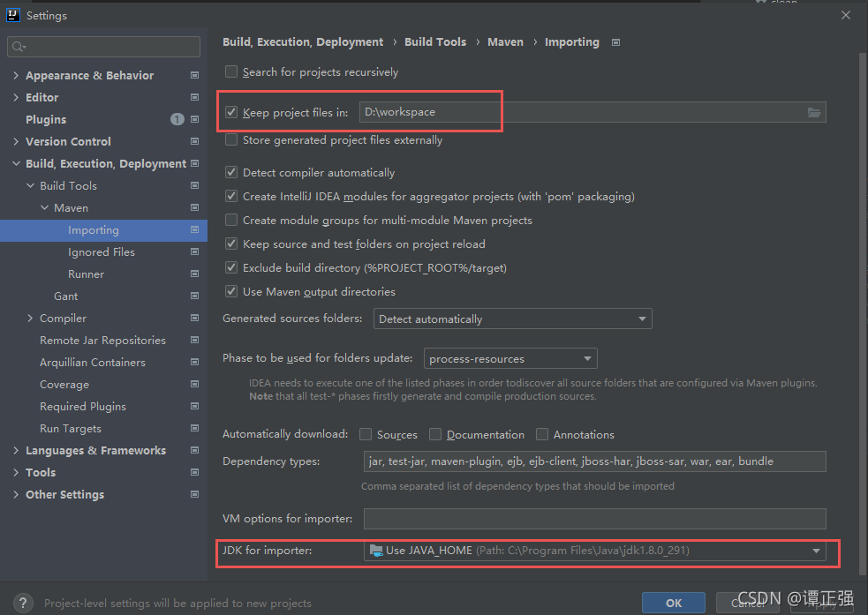Click Maven in the breadcrumb

point(505,42)
